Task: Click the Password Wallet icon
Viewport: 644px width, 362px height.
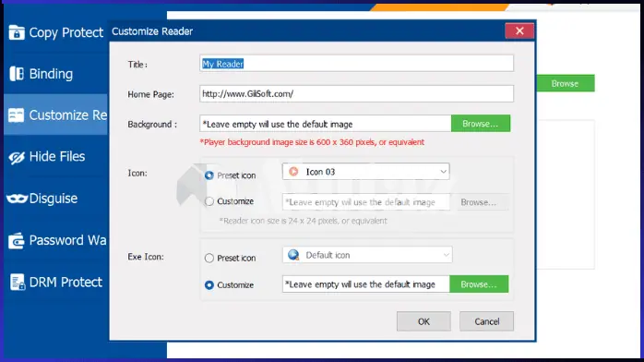Action: coord(17,241)
